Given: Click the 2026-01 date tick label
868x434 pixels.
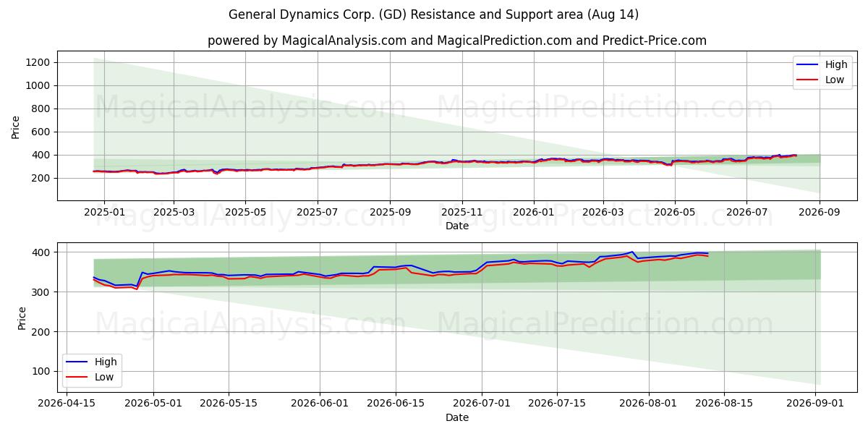Looking at the screenshot, I should click(534, 213).
